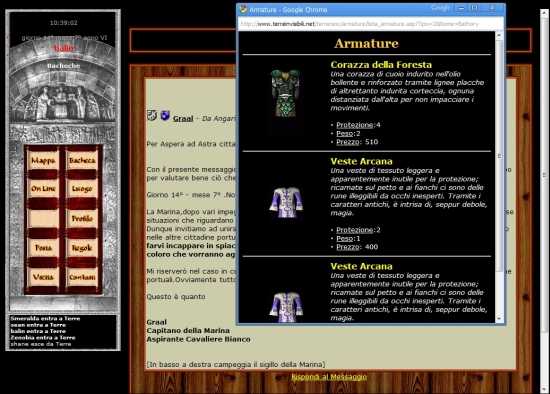The image size is (550, 394).
Task: Open the Posta scroll button
Action: pos(43,248)
